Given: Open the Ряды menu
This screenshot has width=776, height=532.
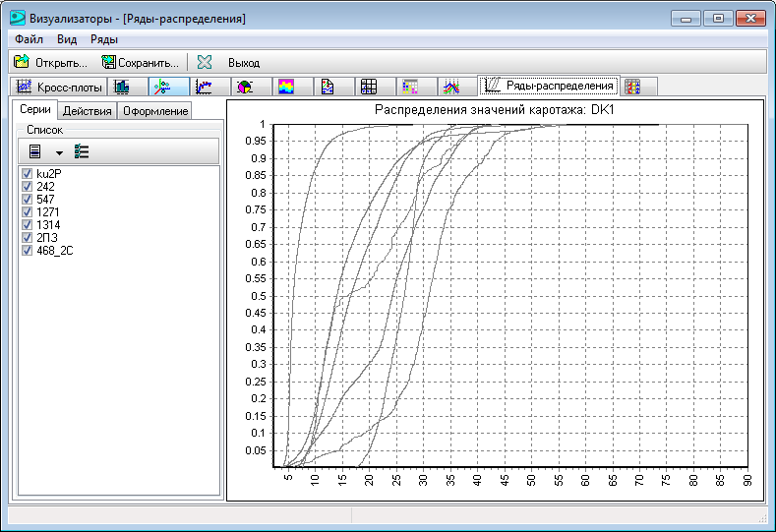Looking at the screenshot, I should point(104,39).
